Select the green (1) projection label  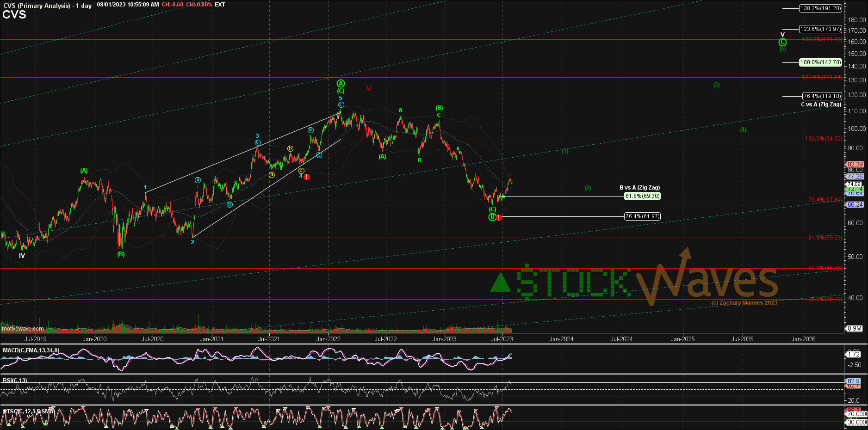click(565, 151)
